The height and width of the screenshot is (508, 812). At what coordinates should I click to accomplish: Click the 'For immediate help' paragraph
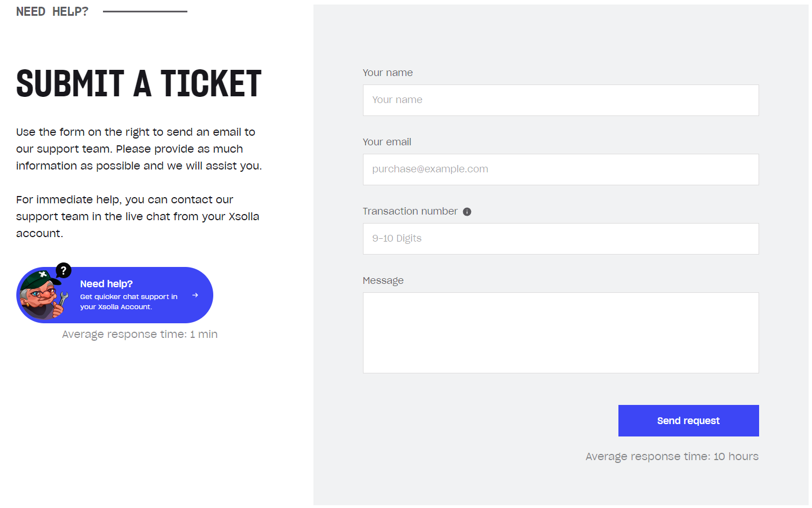click(137, 216)
